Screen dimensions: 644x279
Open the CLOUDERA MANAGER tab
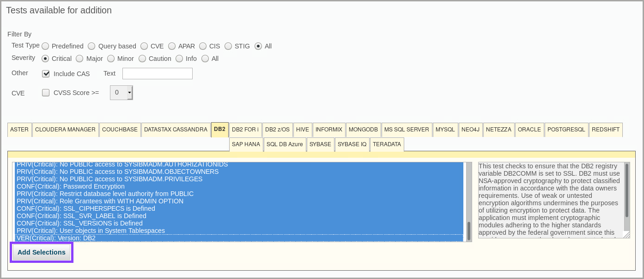(x=65, y=130)
